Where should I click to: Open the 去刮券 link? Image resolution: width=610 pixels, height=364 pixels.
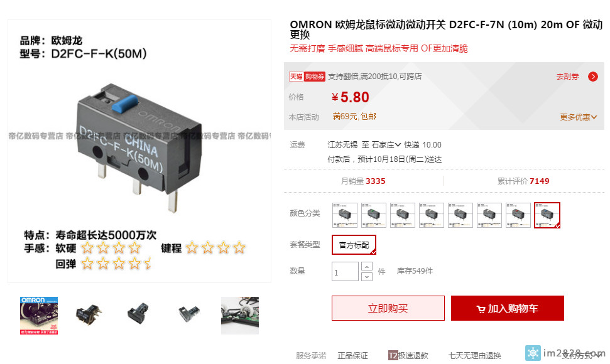point(568,77)
